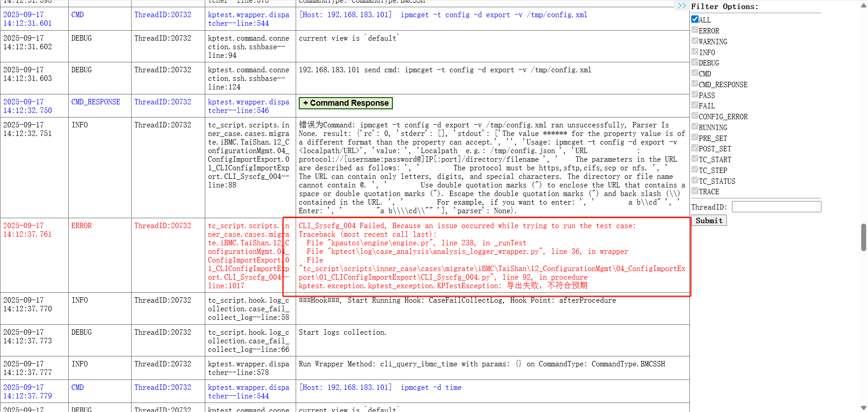Viewport: 868px width, 412px height.
Task: Toggle the DEBUG filter checkbox
Action: coord(695,62)
